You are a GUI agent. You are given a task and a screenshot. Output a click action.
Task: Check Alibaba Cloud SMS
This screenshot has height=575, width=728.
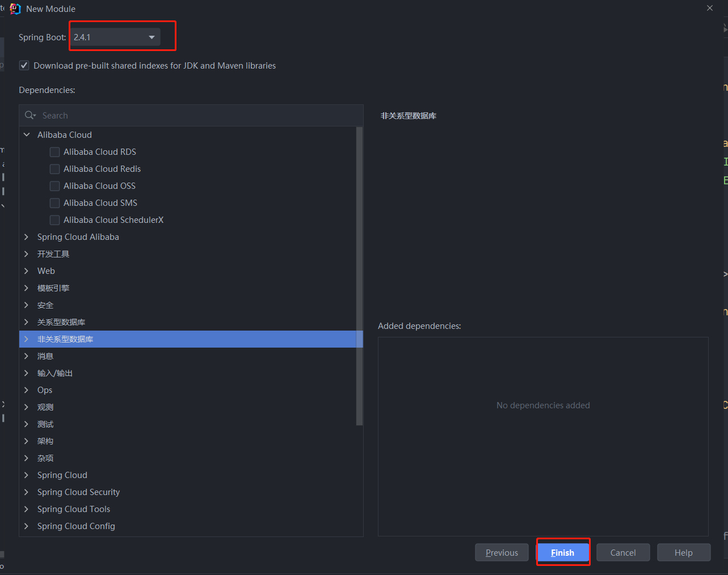55,203
